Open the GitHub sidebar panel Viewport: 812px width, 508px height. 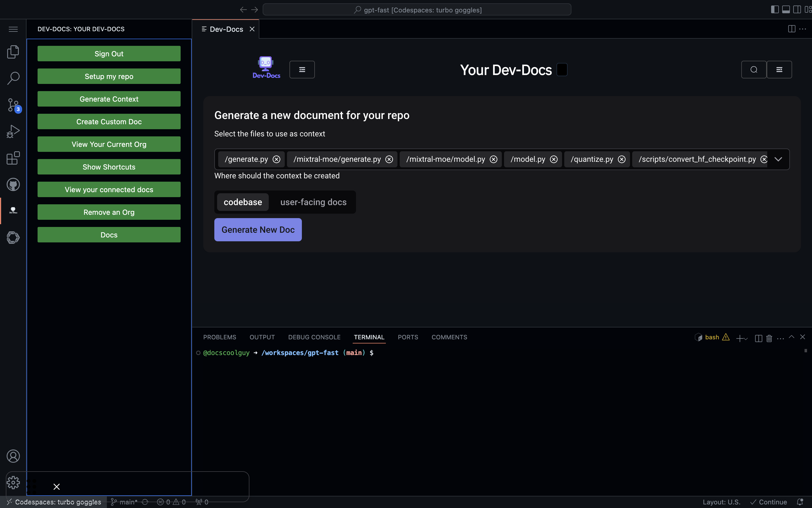(x=13, y=184)
